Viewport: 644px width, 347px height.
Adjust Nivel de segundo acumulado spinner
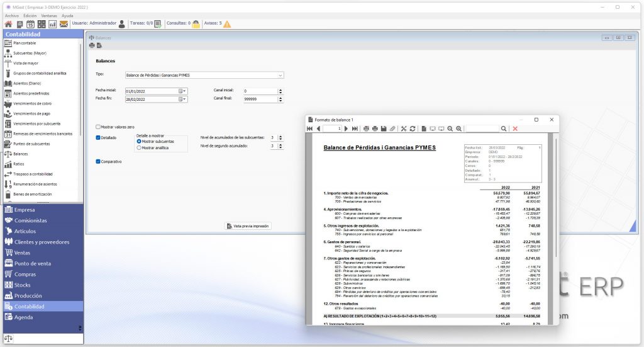280,146
